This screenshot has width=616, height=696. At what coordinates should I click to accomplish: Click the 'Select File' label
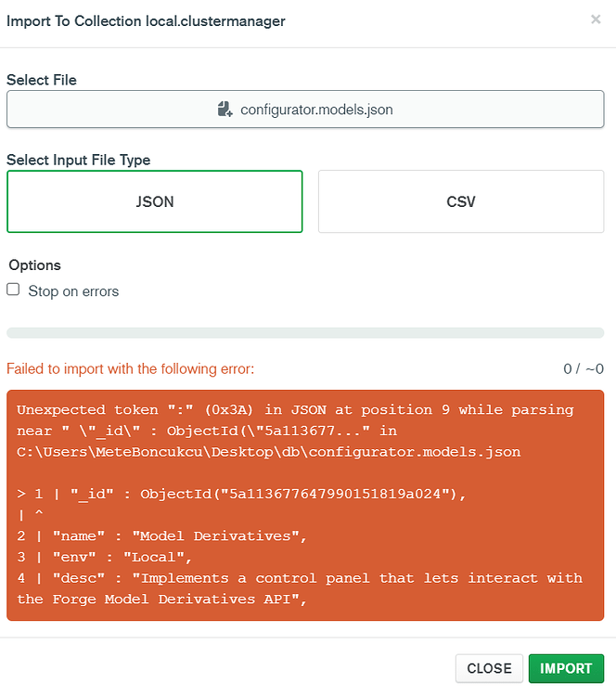[42, 81]
